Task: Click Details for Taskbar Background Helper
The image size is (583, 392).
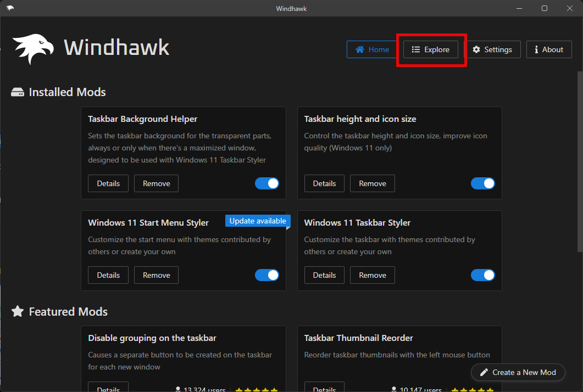Action: pos(108,183)
